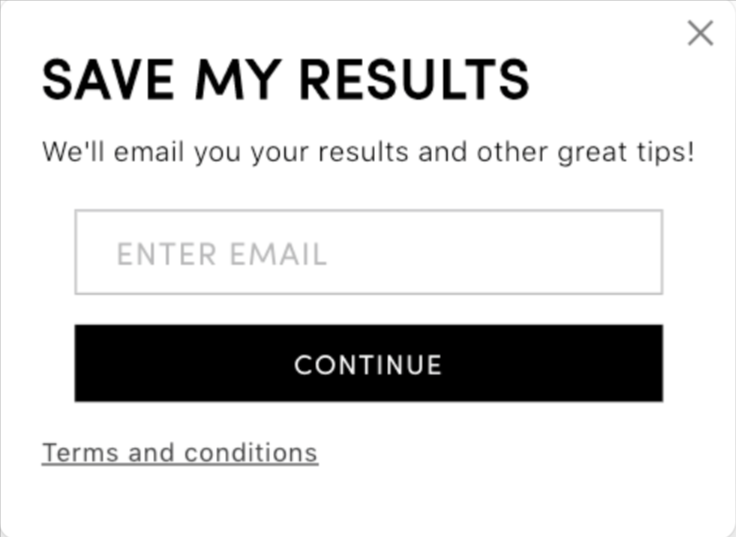Screen dimensions: 736x537
Task: Click the results email description text
Action: point(368,152)
